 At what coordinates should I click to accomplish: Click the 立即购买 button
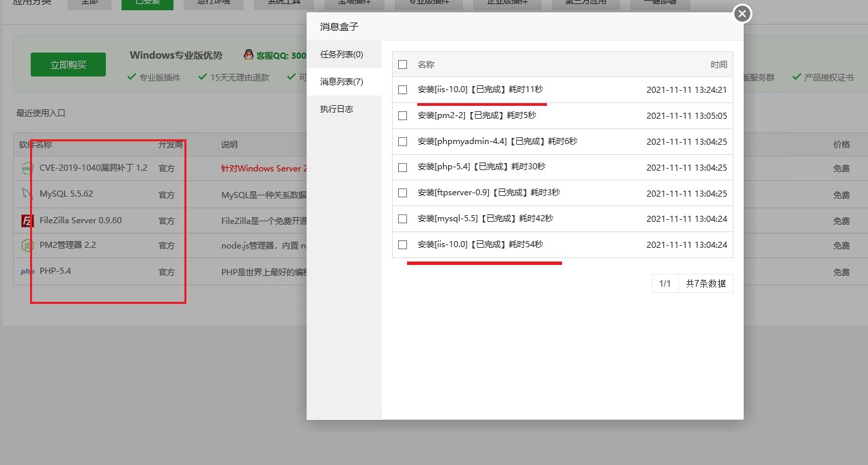pyautogui.click(x=68, y=64)
